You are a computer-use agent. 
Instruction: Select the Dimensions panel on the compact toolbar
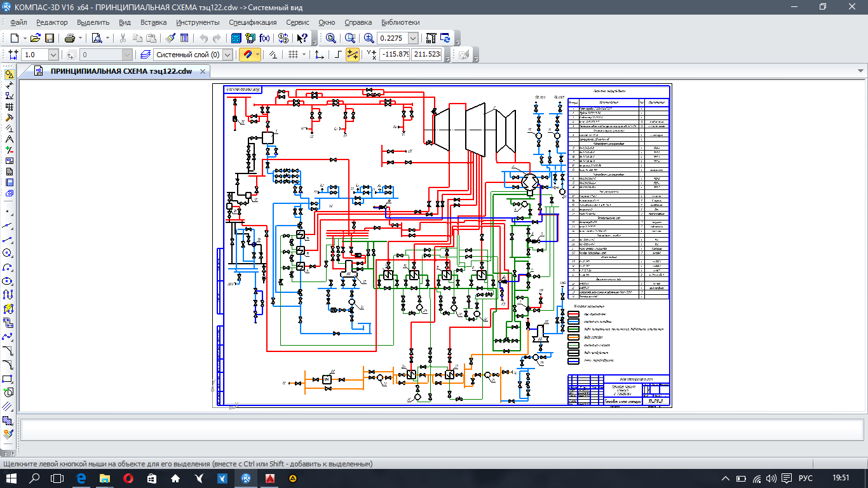point(9,85)
